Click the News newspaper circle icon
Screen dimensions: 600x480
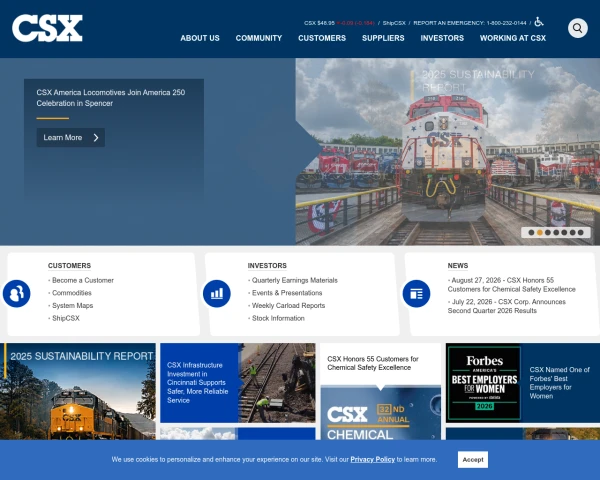point(416,294)
